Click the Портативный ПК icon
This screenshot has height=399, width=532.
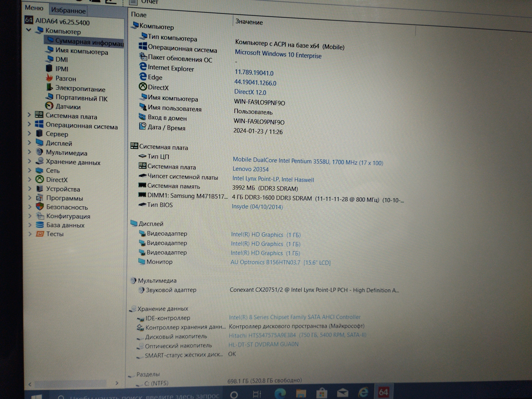coord(49,97)
